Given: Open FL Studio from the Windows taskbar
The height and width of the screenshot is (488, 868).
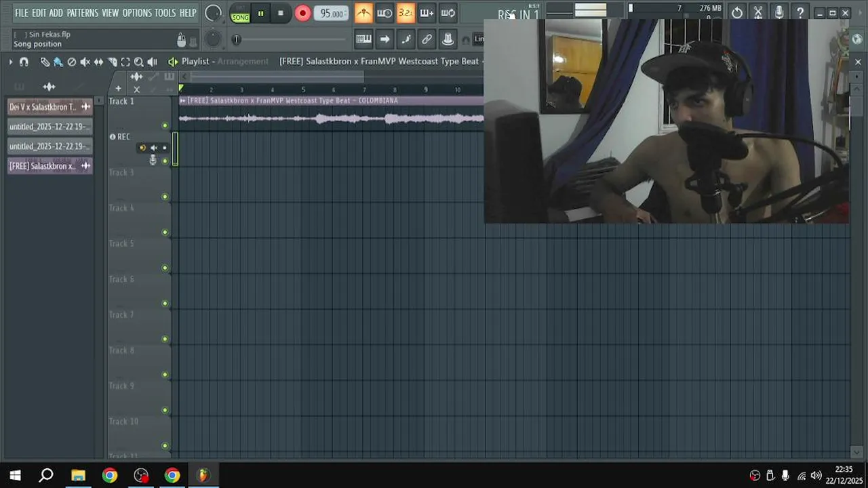Looking at the screenshot, I should [203, 476].
